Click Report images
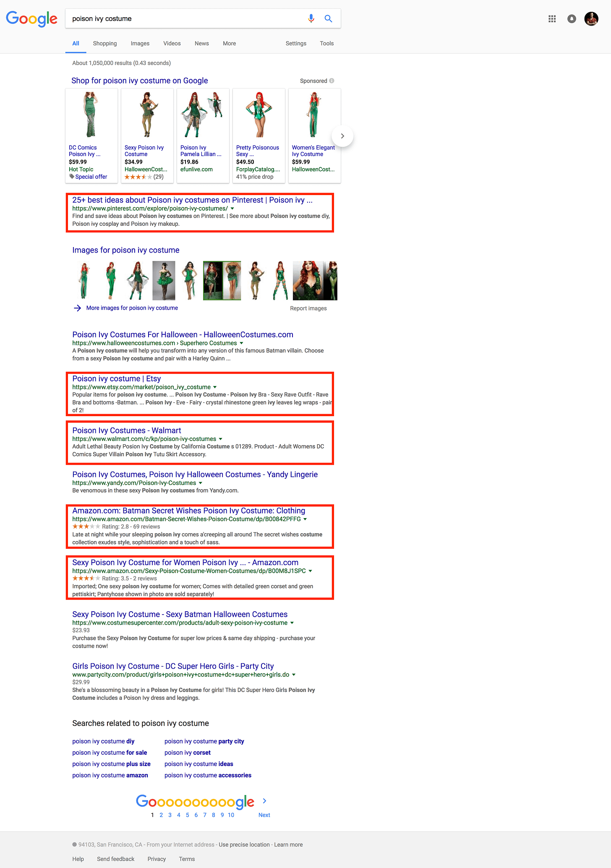 pyautogui.click(x=308, y=308)
